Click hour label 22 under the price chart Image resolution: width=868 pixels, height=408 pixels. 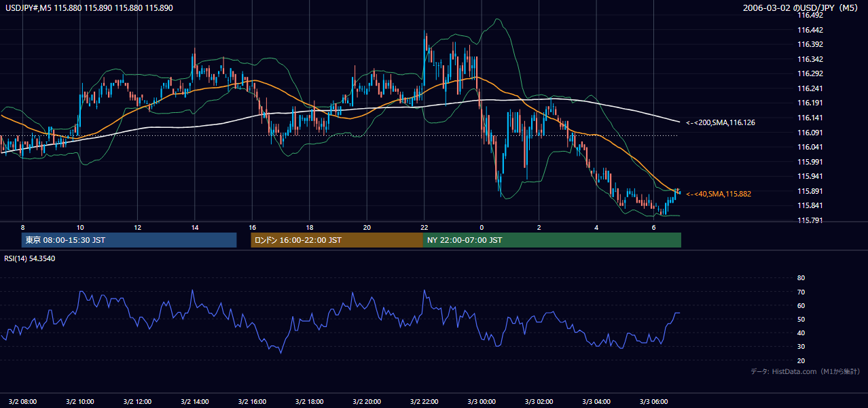(x=424, y=227)
